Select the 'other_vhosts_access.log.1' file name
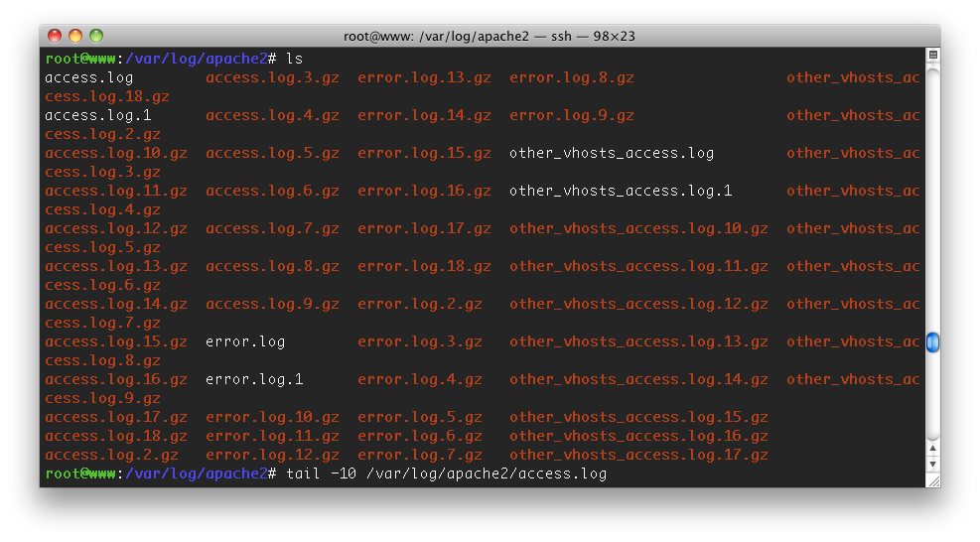The height and width of the screenshot is (542, 980). [621, 191]
